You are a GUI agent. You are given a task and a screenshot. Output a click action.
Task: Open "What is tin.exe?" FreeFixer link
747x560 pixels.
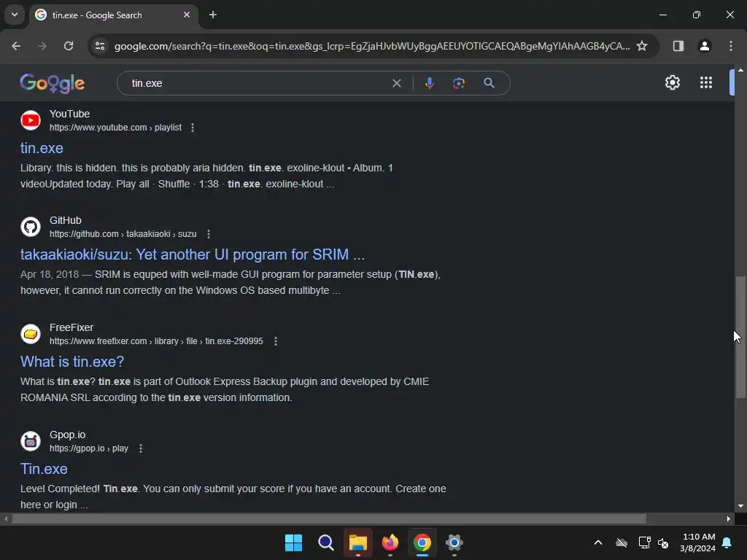click(x=72, y=362)
